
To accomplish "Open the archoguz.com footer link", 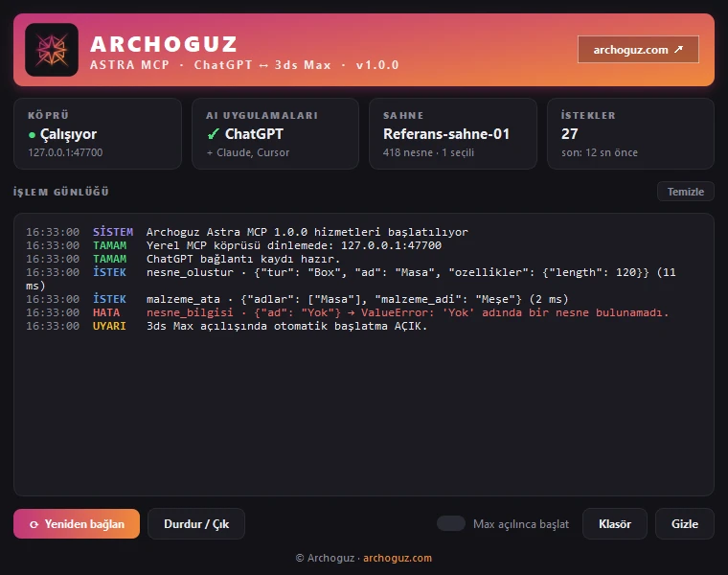I will pos(398,558).
